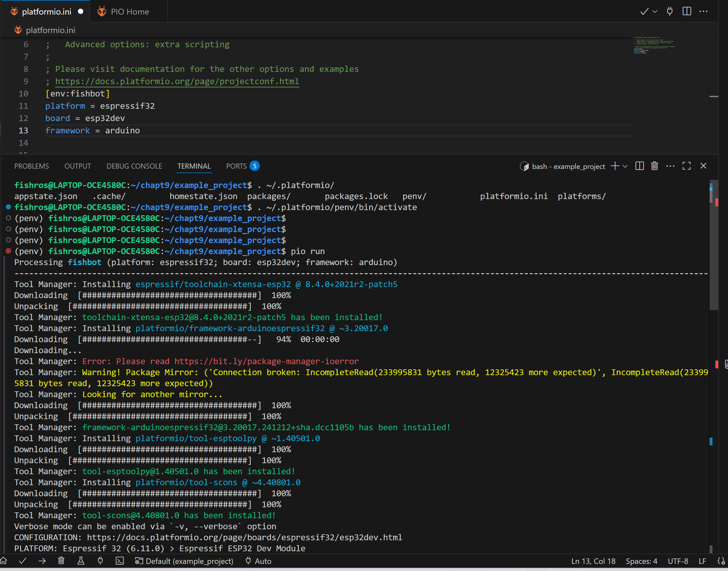Screen dimensions: 728x571
Task: Maximize the terminal panel size
Action: [687, 166]
